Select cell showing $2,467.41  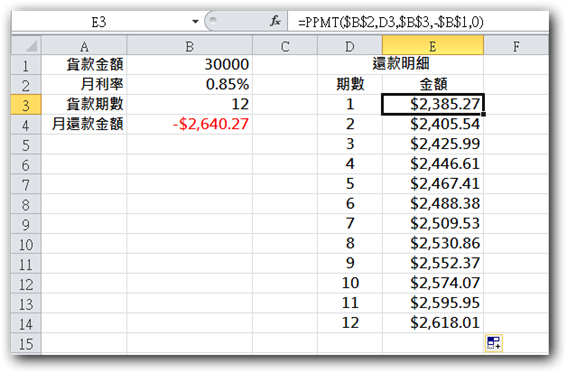coord(433,184)
